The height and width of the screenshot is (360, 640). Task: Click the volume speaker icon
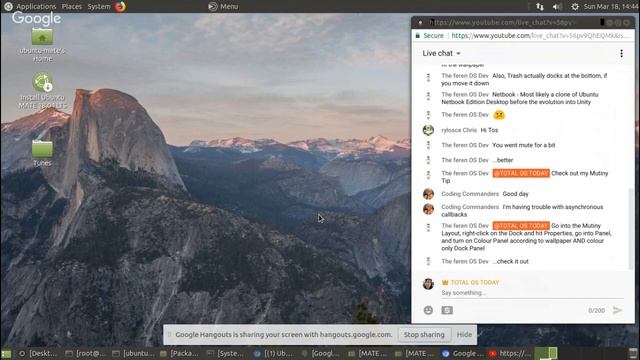coord(557,7)
